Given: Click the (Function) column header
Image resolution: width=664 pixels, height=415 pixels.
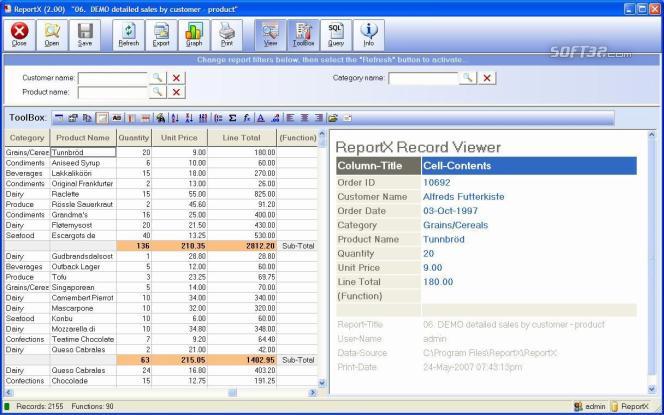Looking at the screenshot, I should 297,138.
